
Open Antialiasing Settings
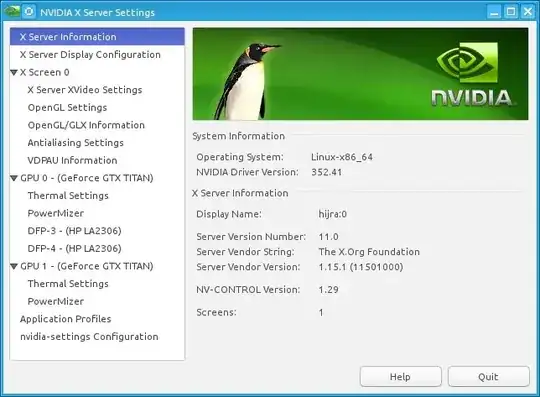click(75, 143)
